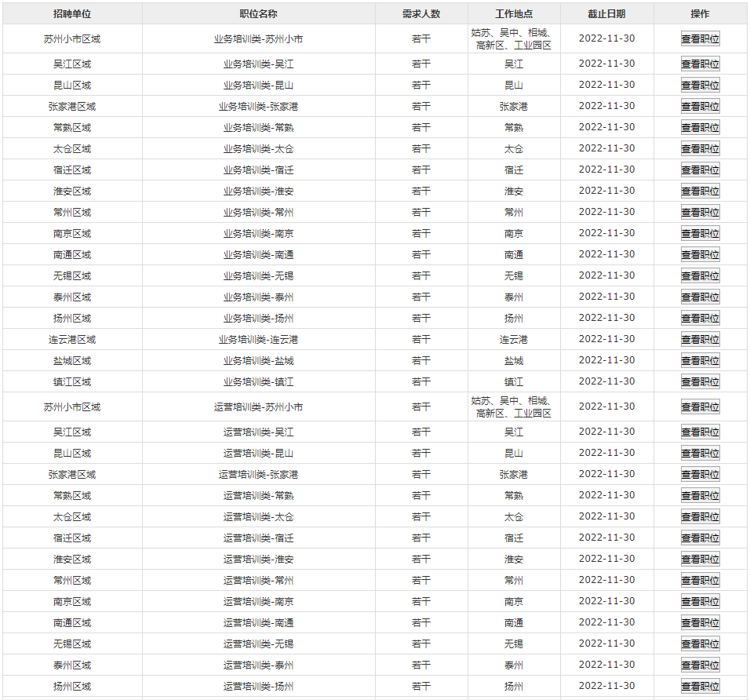Image resolution: width=750 pixels, height=700 pixels.
Task: Select the 业务培训类-连云港 position name
Action: [x=258, y=339]
